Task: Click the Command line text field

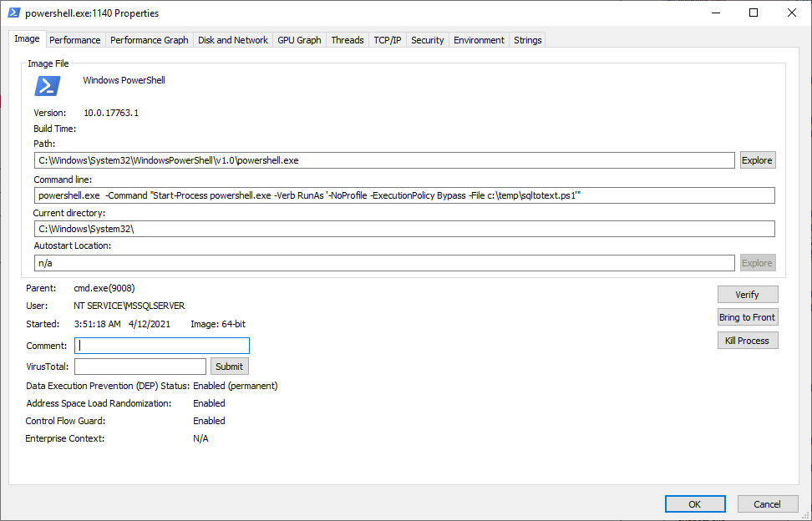Action: [x=404, y=195]
